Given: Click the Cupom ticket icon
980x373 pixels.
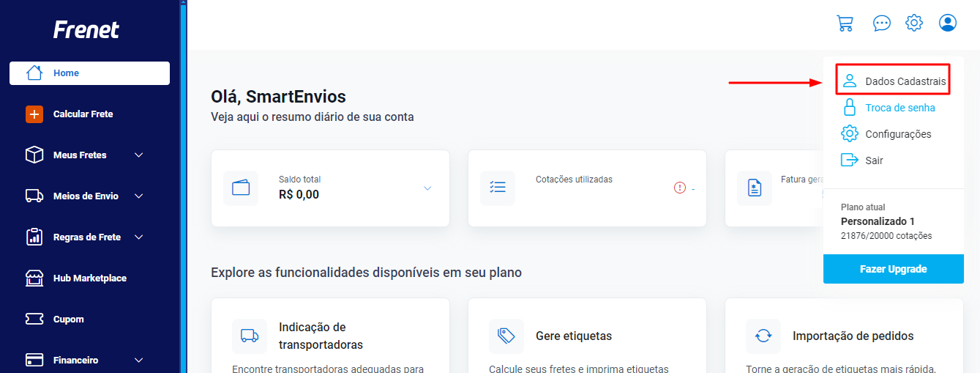Looking at the screenshot, I should click(x=34, y=320).
